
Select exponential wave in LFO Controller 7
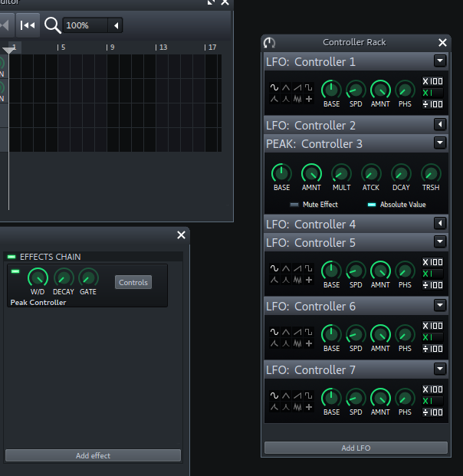coord(286,407)
